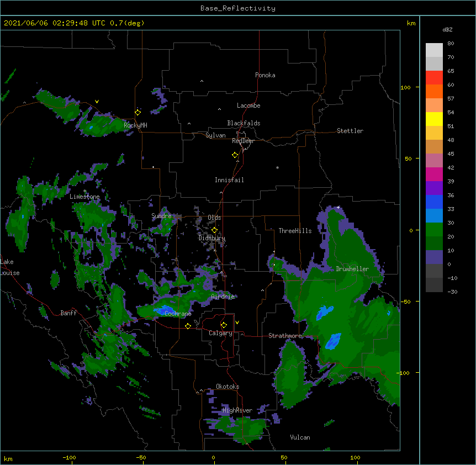Image resolution: width=476 pixels, height=465 pixels.
Task: Click the -50 tick on bottom axis
Action: pos(141,457)
